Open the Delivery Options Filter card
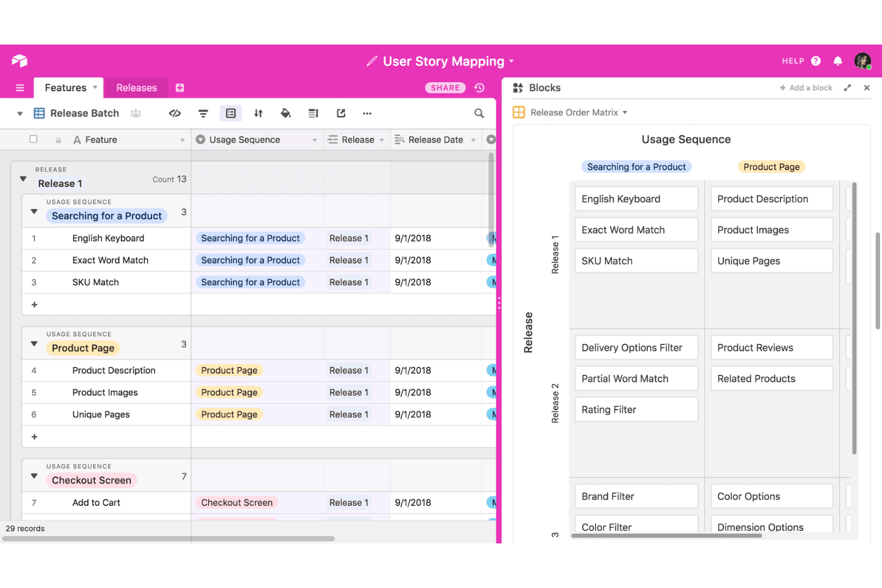 click(636, 348)
